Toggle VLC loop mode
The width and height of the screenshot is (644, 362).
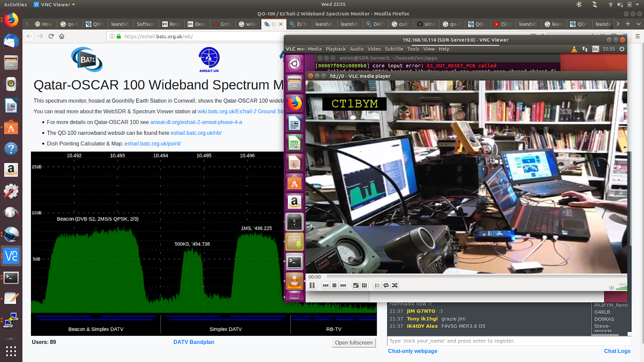(x=386, y=285)
